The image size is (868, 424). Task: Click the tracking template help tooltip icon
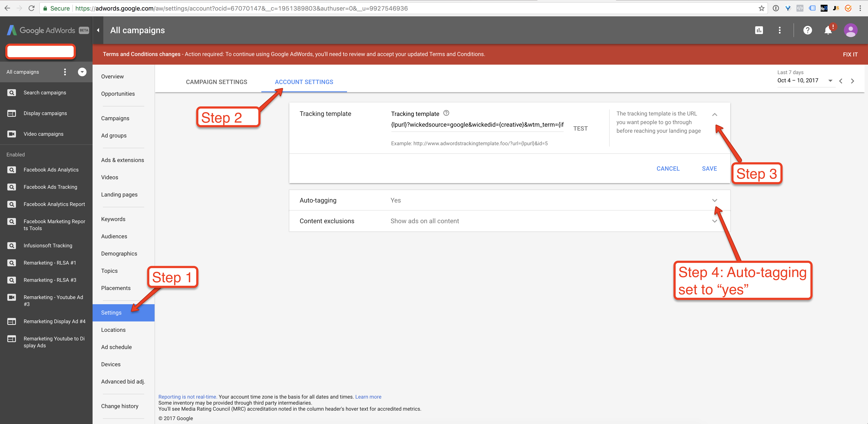[x=446, y=113]
